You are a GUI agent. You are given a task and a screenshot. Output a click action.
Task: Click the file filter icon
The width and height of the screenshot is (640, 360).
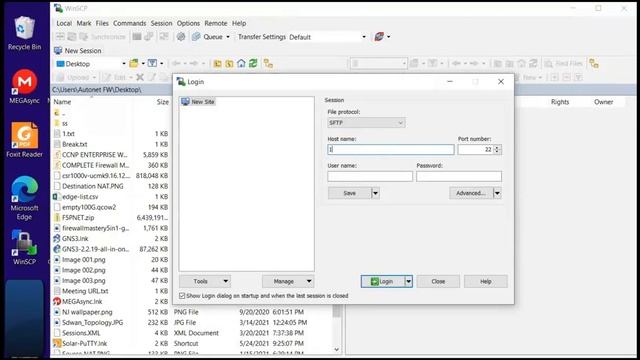[x=152, y=64]
